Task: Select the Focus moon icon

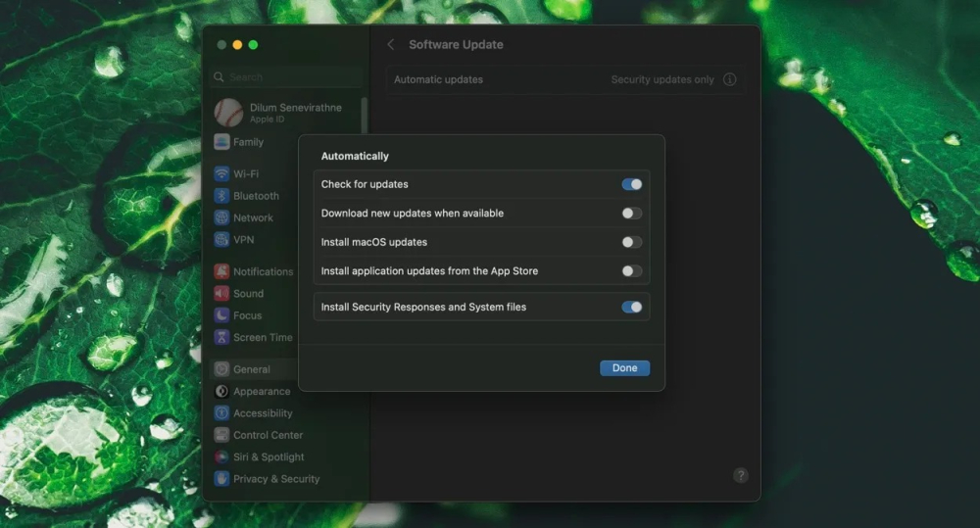Action: (x=222, y=315)
